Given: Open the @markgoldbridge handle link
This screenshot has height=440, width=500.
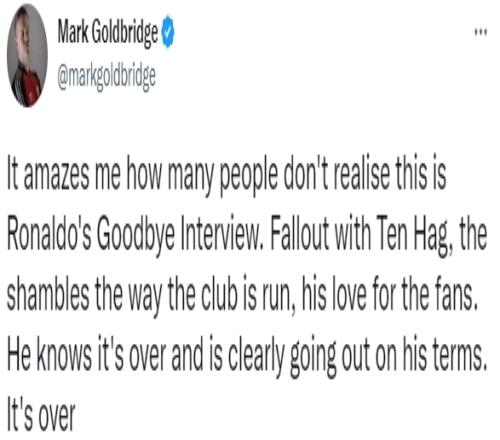Looking at the screenshot, I should click(x=106, y=78).
